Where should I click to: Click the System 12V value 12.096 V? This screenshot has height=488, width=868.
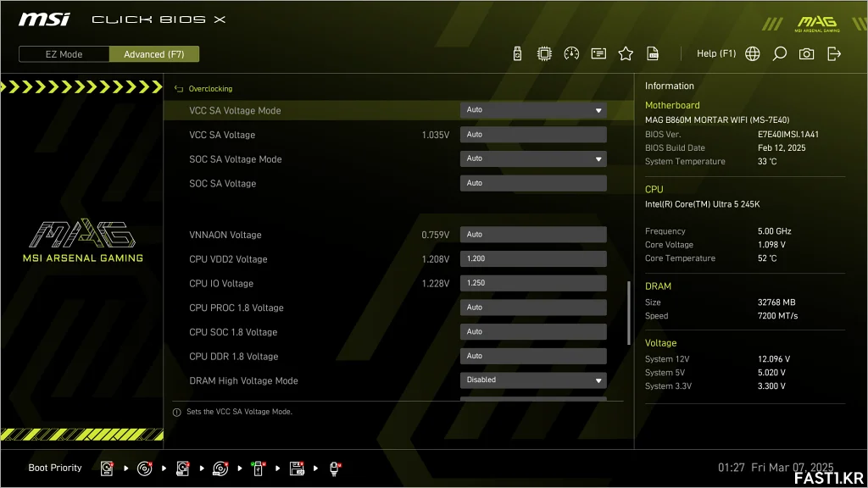(x=773, y=359)
